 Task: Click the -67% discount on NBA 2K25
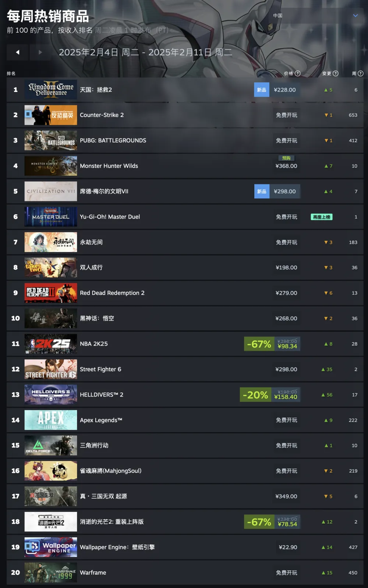point(259,344)
